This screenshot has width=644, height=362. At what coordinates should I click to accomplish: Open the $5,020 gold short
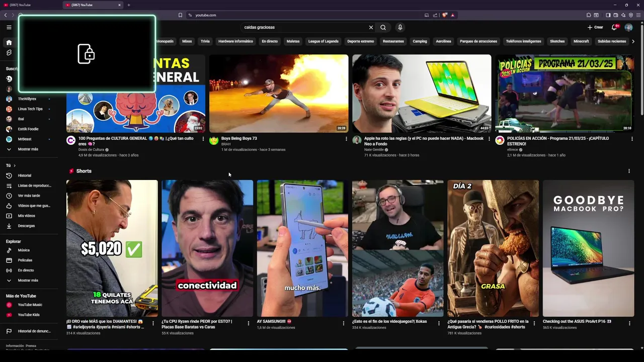point(112,248)
